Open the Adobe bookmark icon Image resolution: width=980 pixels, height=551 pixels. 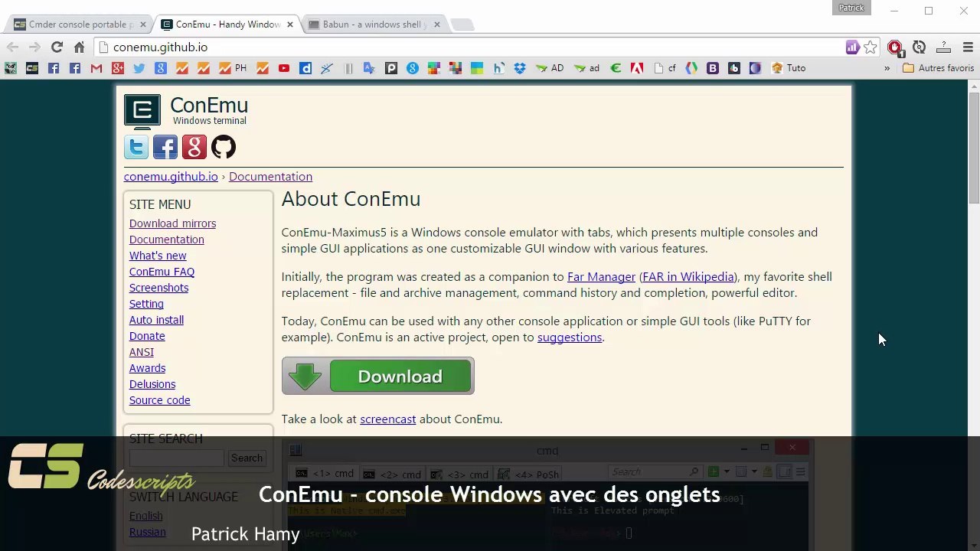636,68
